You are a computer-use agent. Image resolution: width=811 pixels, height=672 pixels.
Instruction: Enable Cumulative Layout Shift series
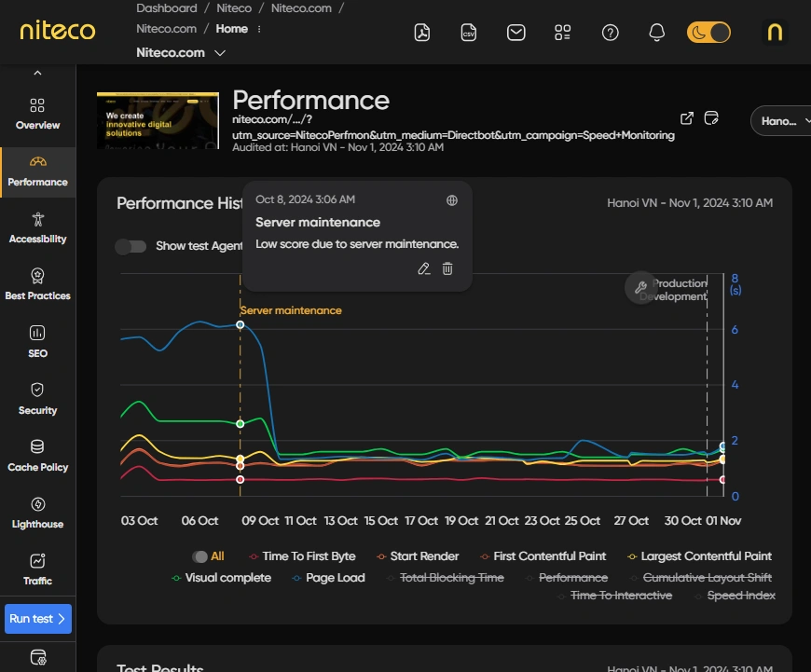[x=701, y=578]
